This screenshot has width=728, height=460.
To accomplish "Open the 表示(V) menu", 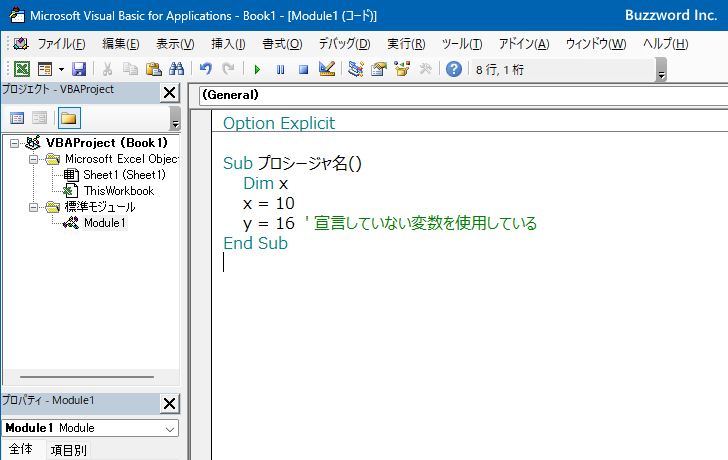I will click(175, 44).
